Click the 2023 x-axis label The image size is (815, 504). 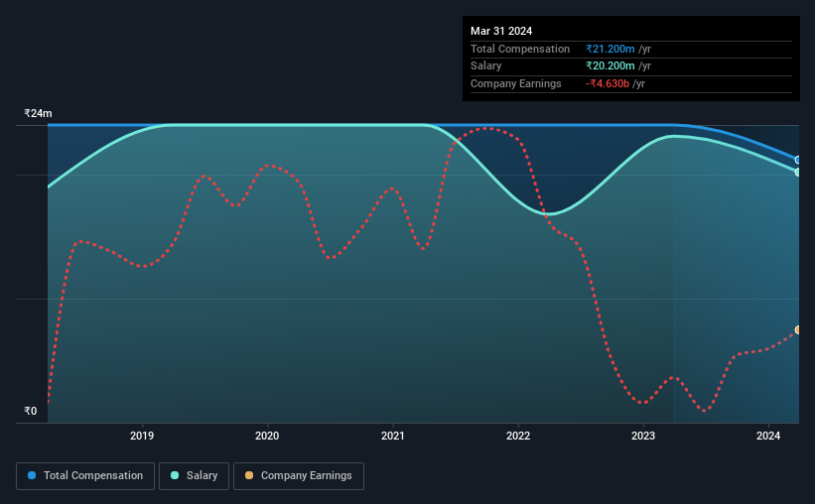643,436
